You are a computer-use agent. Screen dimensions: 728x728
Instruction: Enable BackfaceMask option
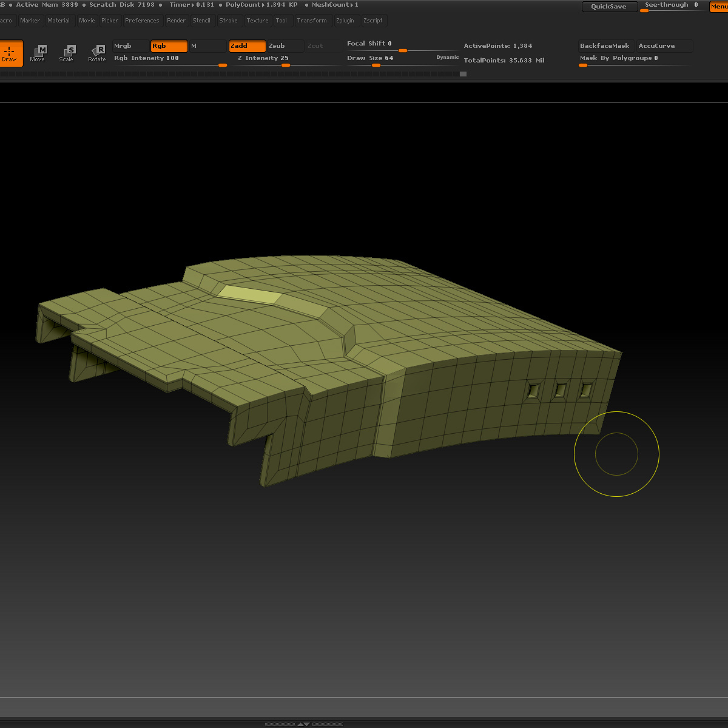tap(606, 46)
